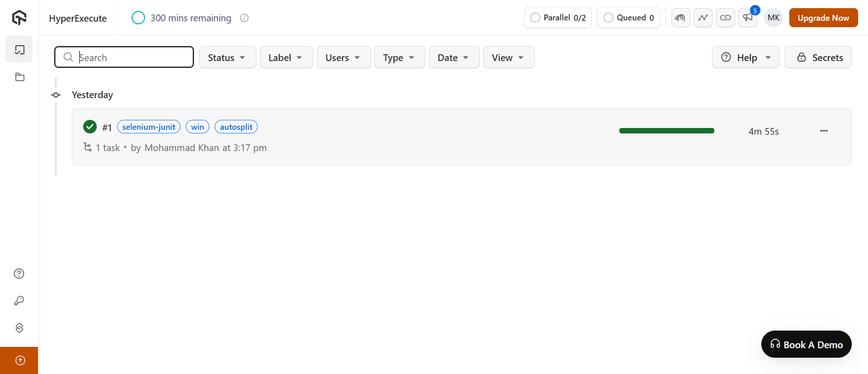The width and height of the screenshot is (868, 374).
Task: Open the MK user profile menu
Action: coord(774,18)
